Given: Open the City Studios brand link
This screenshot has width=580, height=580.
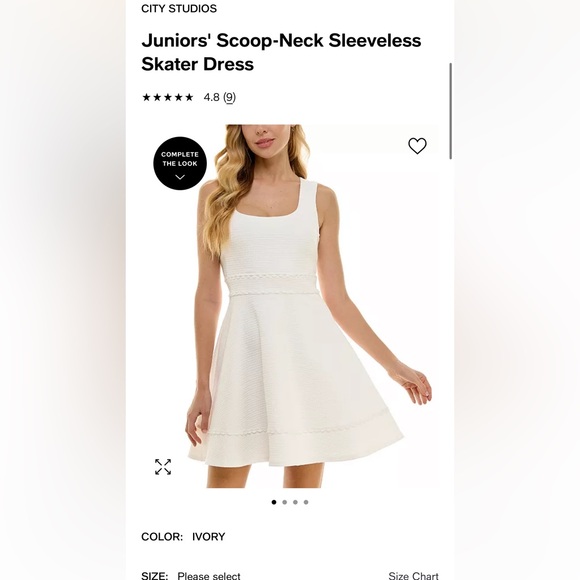Looking at the screenshot, I should 179,9.
